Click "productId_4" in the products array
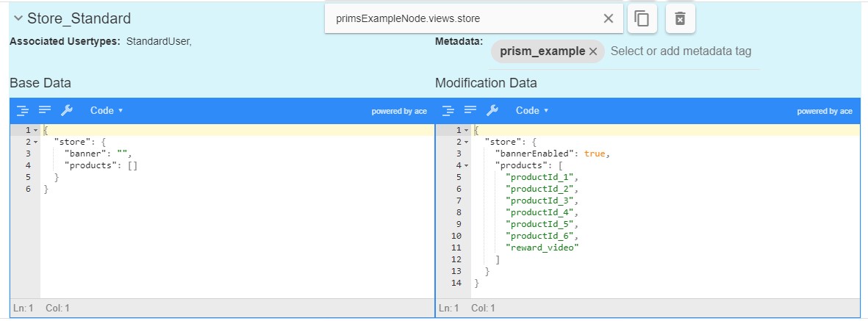Image resolution: width=868 pixels, height=321 pixels. pyautogui.click(x=539, y=212)
